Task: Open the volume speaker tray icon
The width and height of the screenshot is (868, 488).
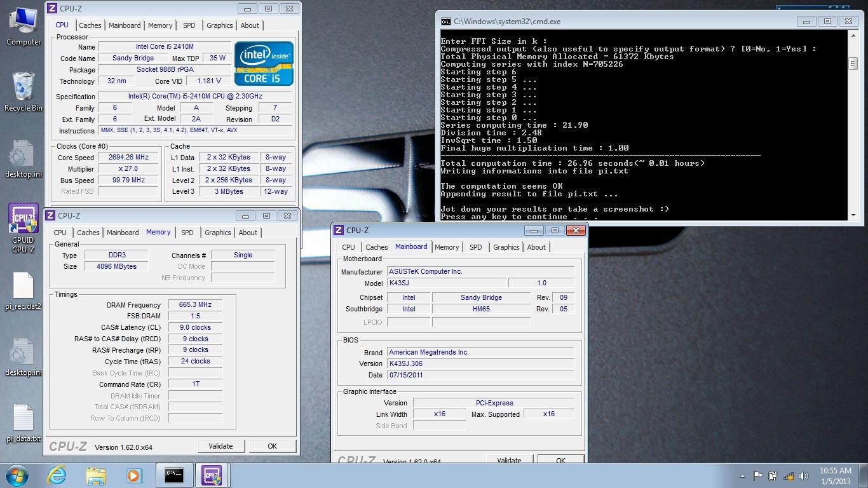Action: click(x=804, y=476)
